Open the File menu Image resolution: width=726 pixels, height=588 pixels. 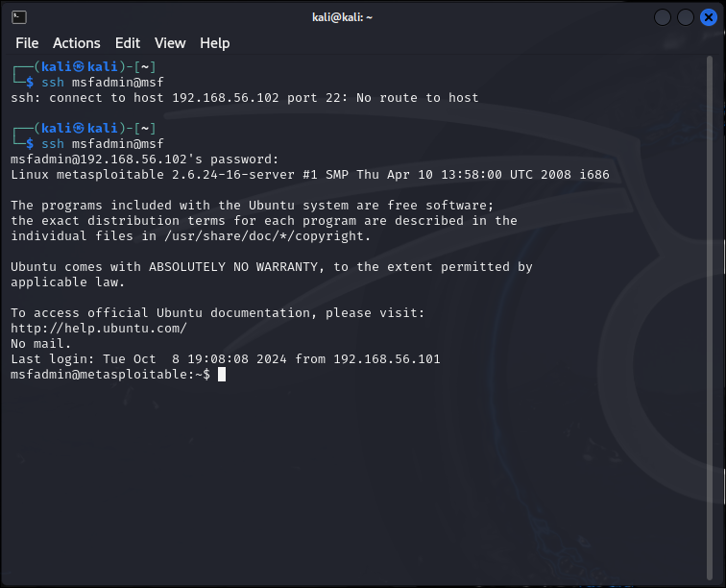[27, 43]
